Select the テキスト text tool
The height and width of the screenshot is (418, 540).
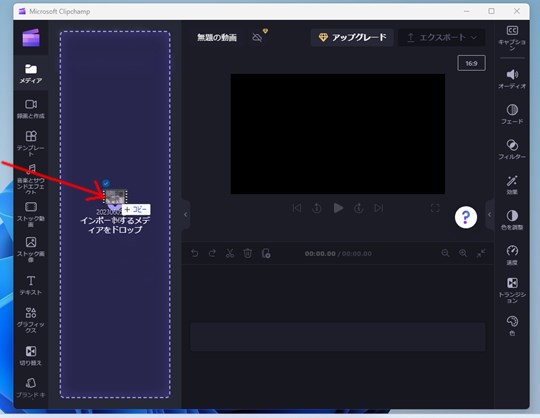point(31,285)
